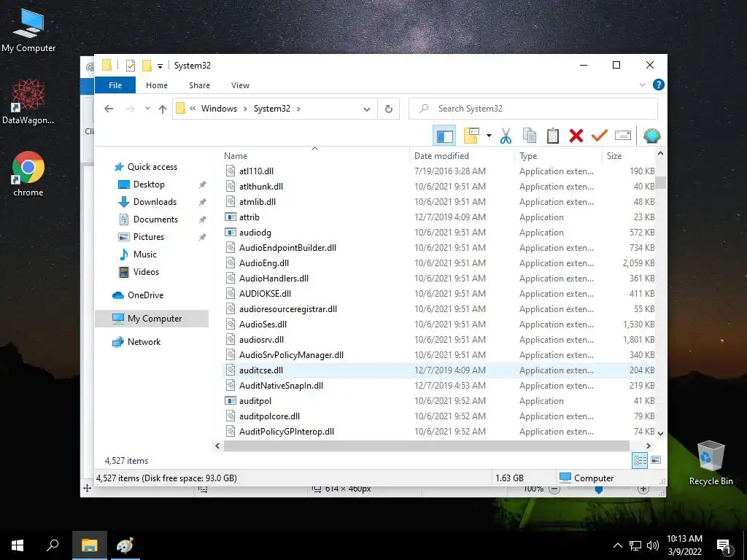The image size is (747, 560).
Task: Click the red X Delete icon
Action: (576, 136)
